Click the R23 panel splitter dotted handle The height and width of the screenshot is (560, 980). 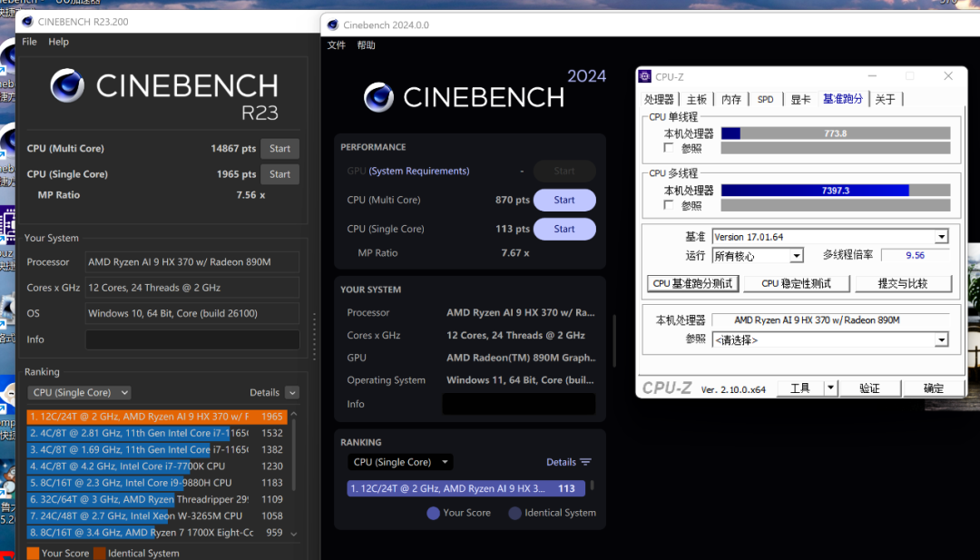tap(314, 336)
